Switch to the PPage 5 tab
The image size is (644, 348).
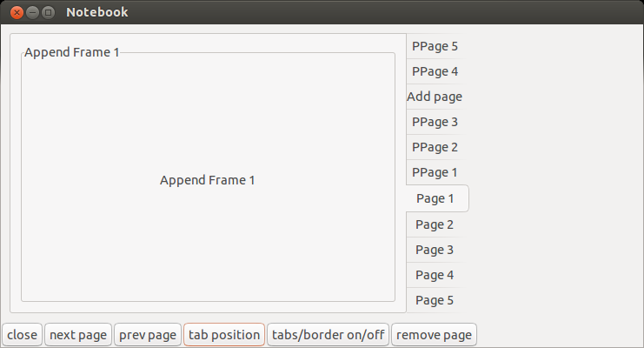point(435,46)
